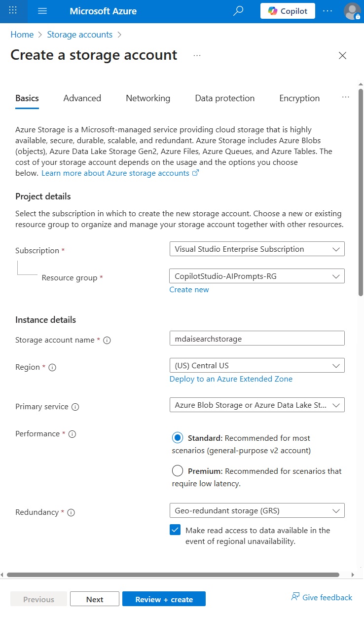Open the Resource group dropdown

point(256,276)
